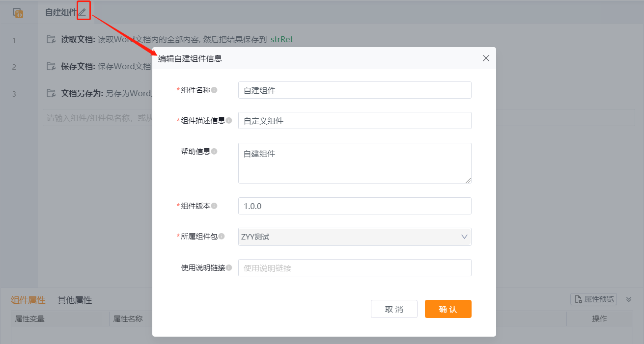
Task: Click info icon next to 所属组件包 label
Action: pos(222,237)
